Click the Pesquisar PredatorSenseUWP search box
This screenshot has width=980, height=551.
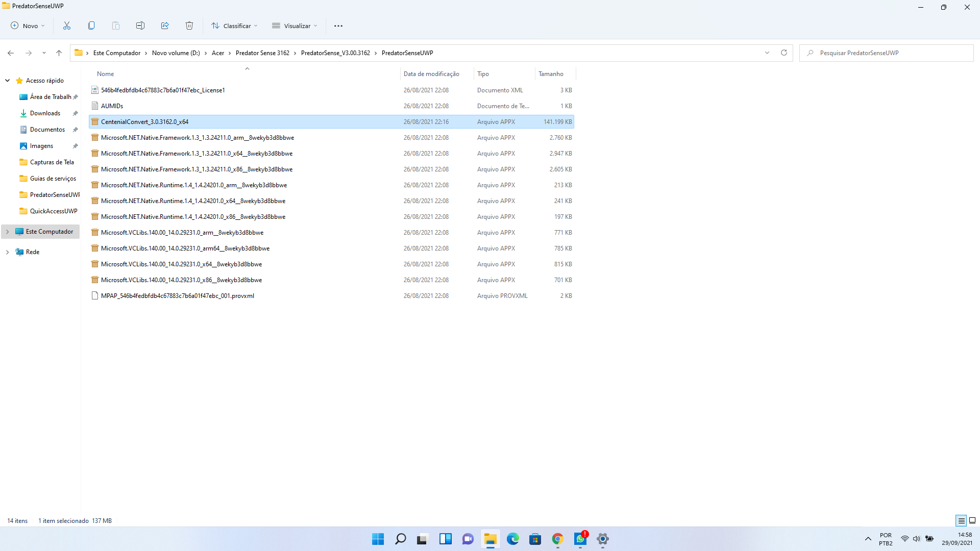pos(888,53)
